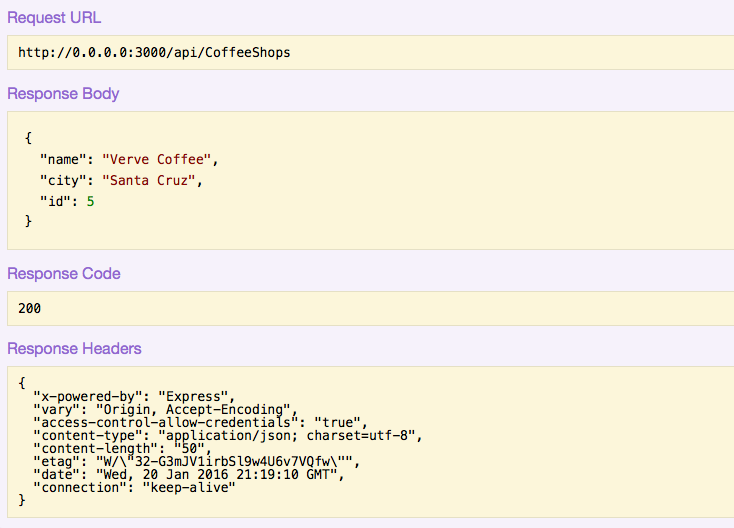Click the Response Headers heading
Screen dimensions: 734x528
coord(74,349)
